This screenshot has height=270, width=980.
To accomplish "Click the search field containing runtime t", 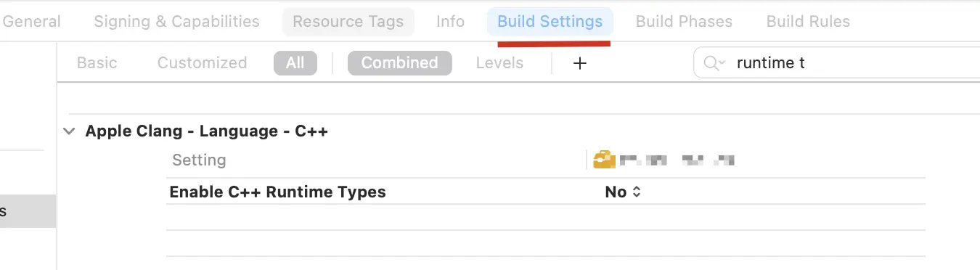I will (837, 63).
